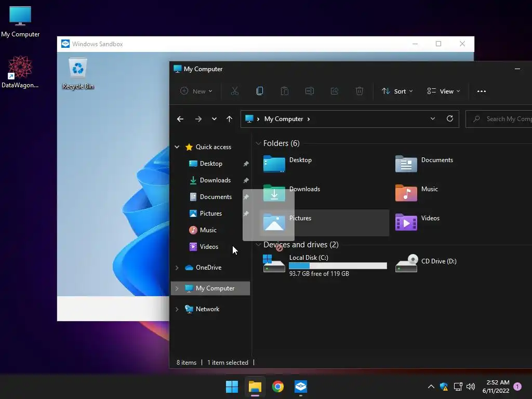
Task: Select the My Computer desktop icon
Action: click(20, 21)
